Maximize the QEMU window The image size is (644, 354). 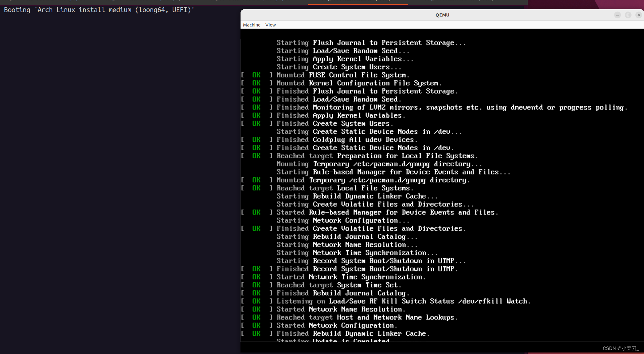[628, 15]
